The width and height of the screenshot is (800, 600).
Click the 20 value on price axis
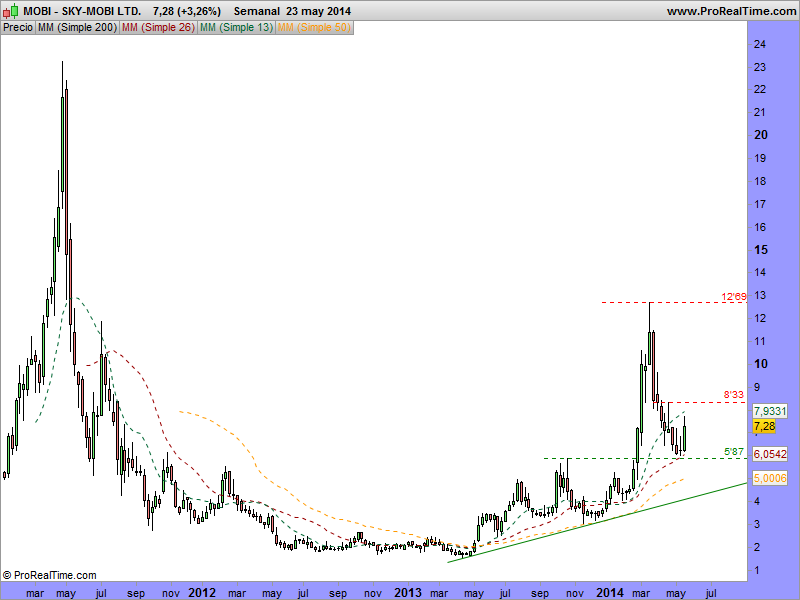tap(761, 135)
